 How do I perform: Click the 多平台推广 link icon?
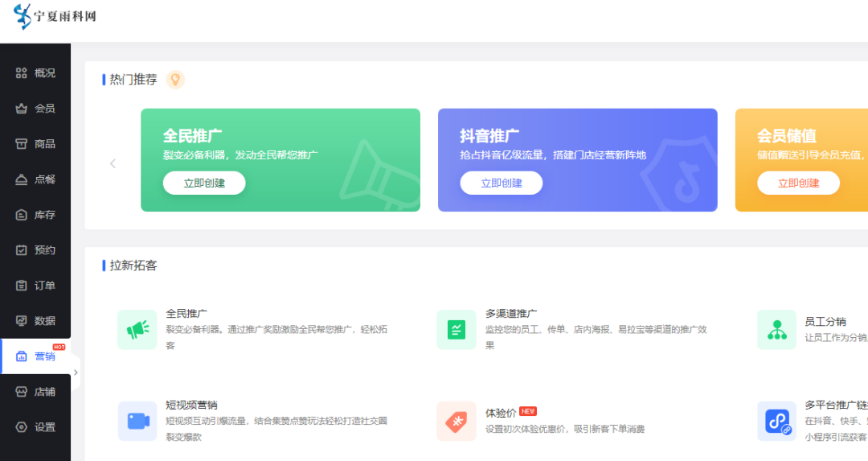[x=776, y=421]
